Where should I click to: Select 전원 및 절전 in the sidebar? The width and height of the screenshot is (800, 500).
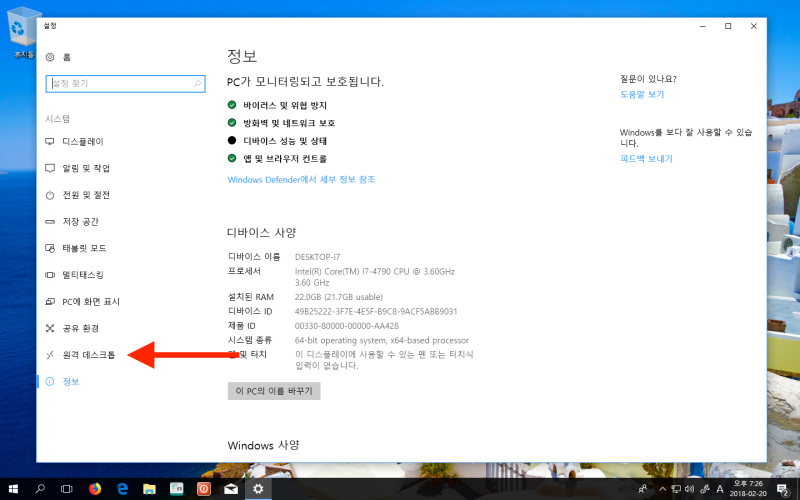point(78,195)
